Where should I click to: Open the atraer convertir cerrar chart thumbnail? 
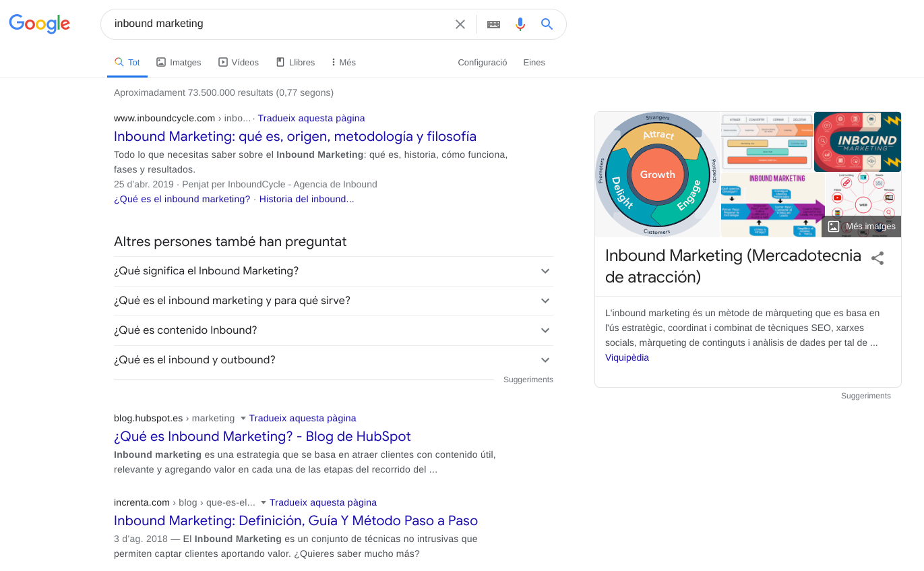pos(767,142)
